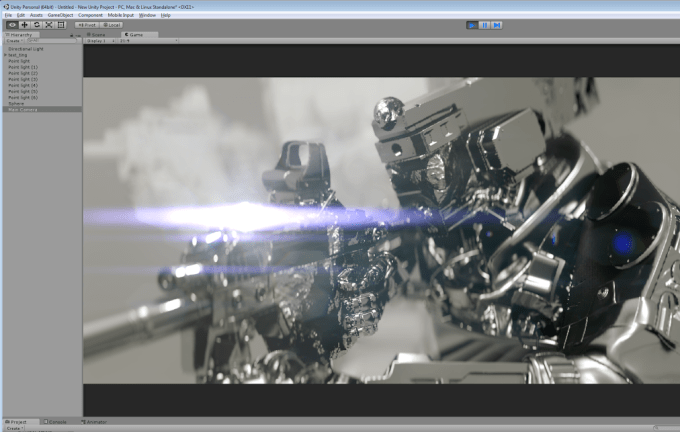Click the Step frame button

click(497, 25)
